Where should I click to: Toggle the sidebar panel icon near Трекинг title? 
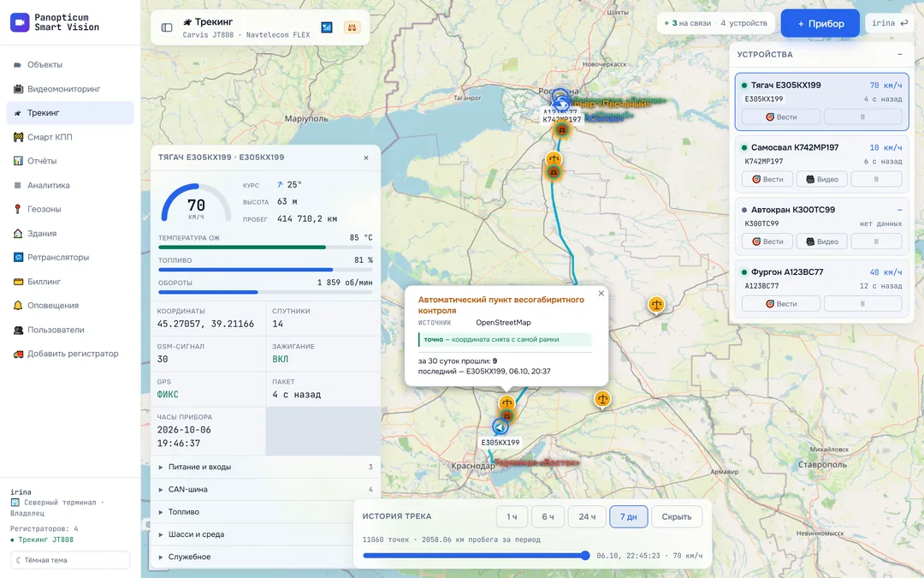coord(167,27)
